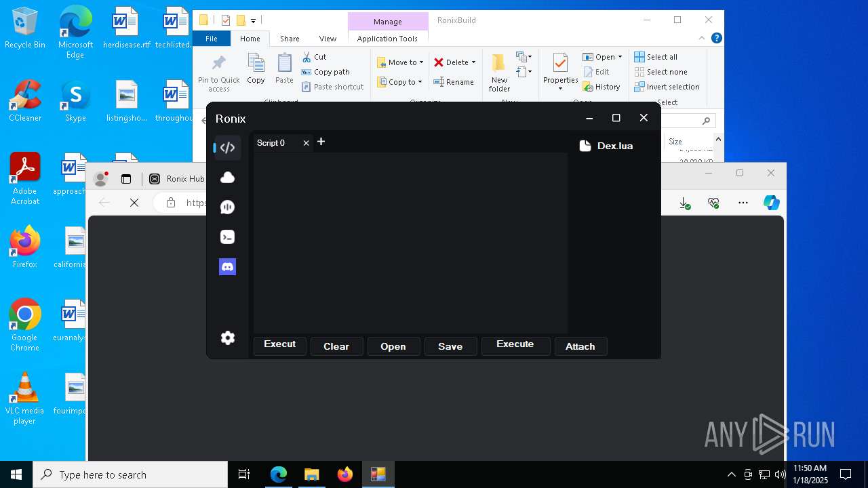Stop loading the Edge page
The height and width of the screenshot is (488, 868).
pyautogui.click(x=134, y=203)
